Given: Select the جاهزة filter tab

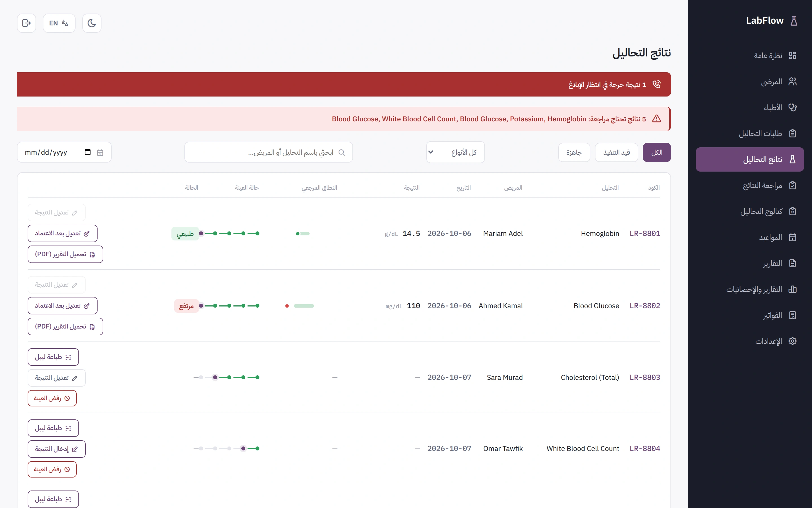Looking at the screenshot, I should pyautogui.click(x=574, y=152).
